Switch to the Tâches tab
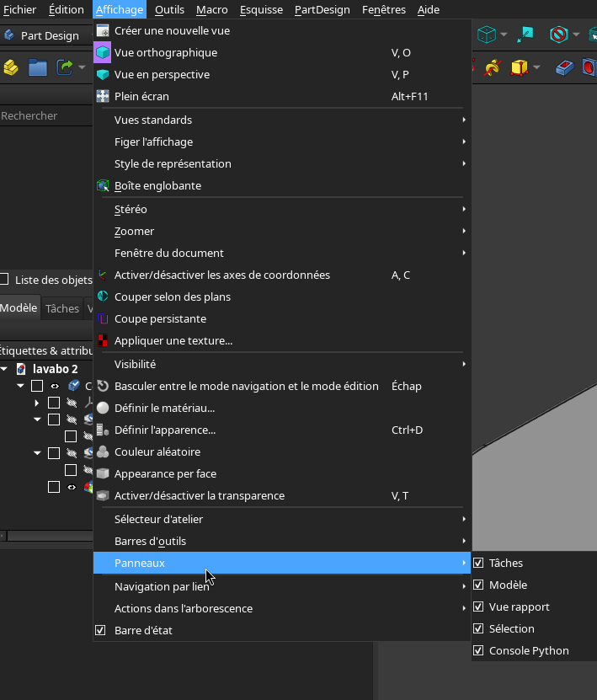The image size is (597, 700). 62,308
